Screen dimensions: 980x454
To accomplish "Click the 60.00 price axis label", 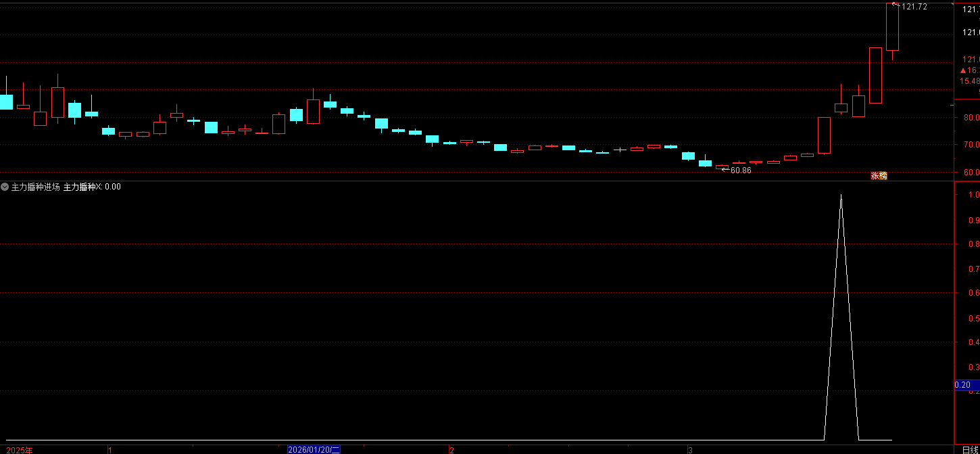I will (x=971, y=173).
